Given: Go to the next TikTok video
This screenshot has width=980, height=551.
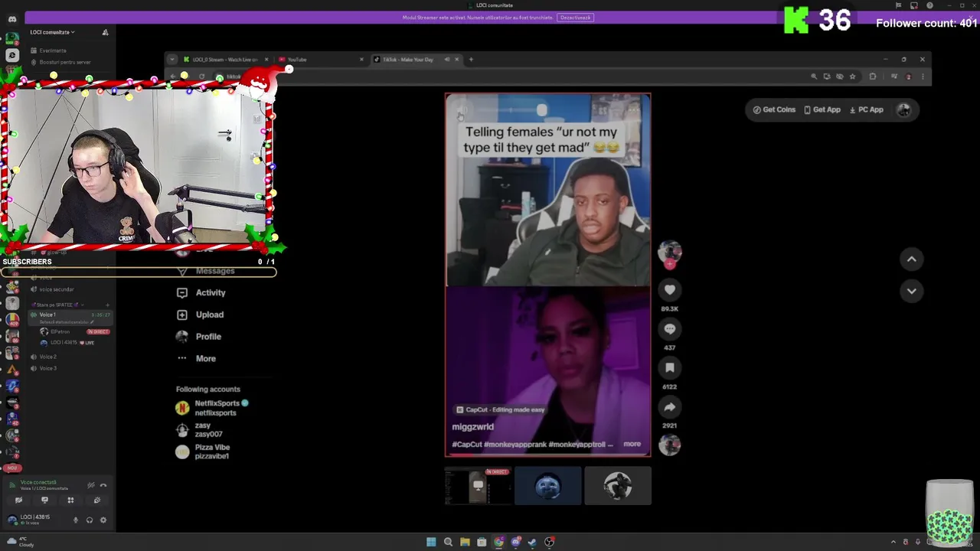Looking at the screenshot, I should click(x=912, y=291).
